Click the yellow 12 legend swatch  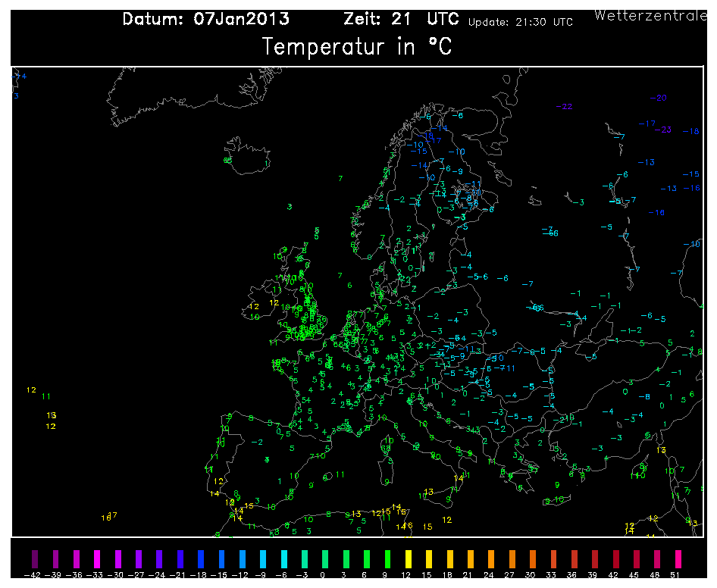click(x=409, y=558)
